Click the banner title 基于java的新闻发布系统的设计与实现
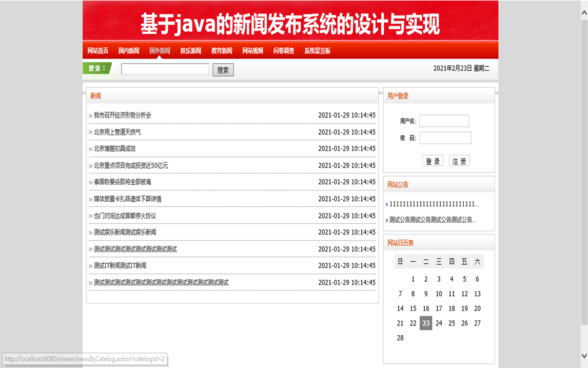This screenshot has width=588, height=368. click(x=290, y=24)
